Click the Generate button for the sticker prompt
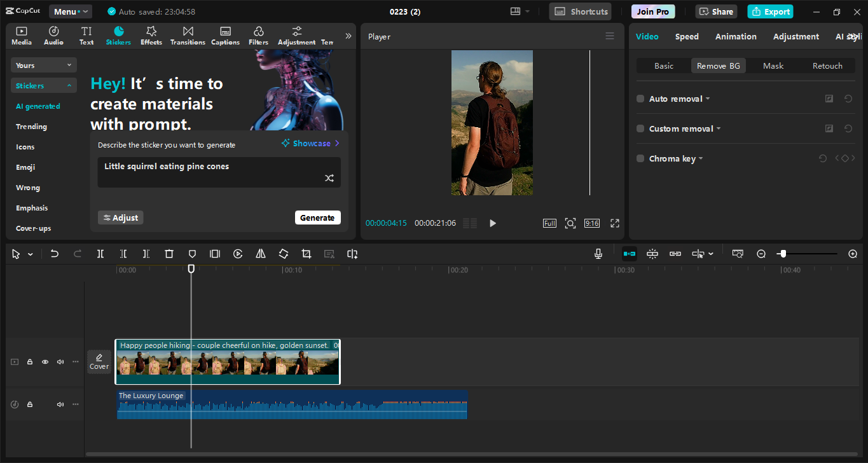The height and width of the screenshot is (463, 868). click(318, 217)
